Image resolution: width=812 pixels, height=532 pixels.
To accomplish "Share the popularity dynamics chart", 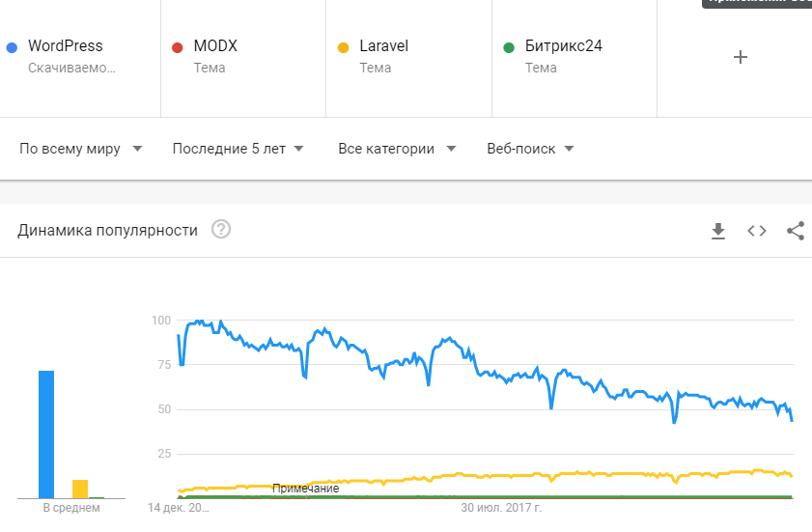I will (796, 231).
